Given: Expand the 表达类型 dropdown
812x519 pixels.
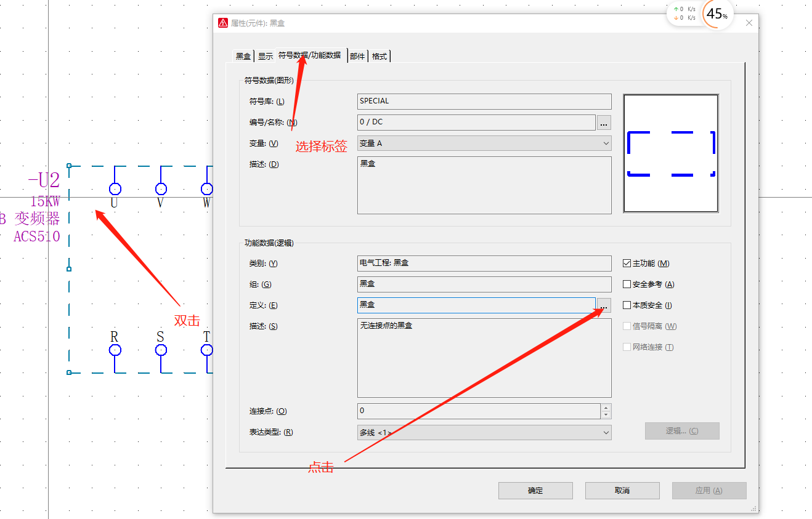Looking at the screenshot, I should point(484,432).
